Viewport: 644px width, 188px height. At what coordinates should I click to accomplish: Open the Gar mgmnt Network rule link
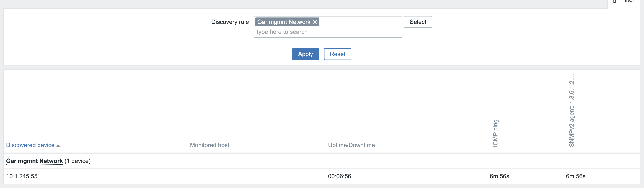(34, 161)
